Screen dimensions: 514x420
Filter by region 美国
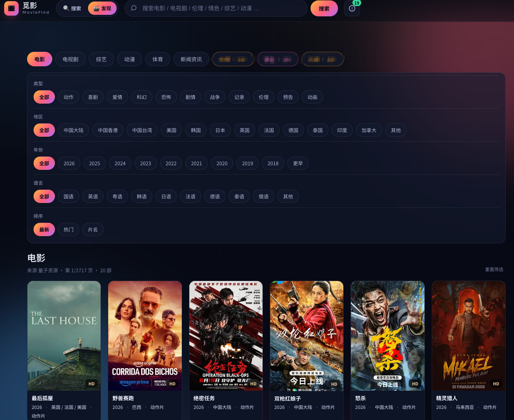pos(171,130)
